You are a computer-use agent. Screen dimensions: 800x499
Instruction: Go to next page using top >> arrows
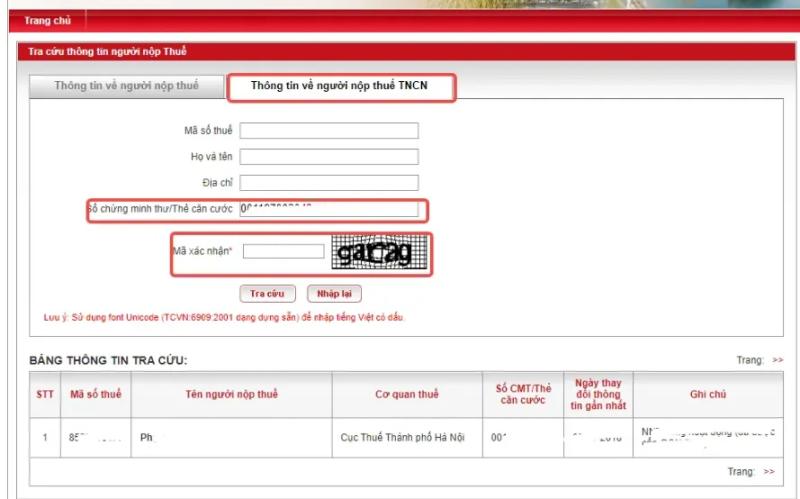[777, 360]
